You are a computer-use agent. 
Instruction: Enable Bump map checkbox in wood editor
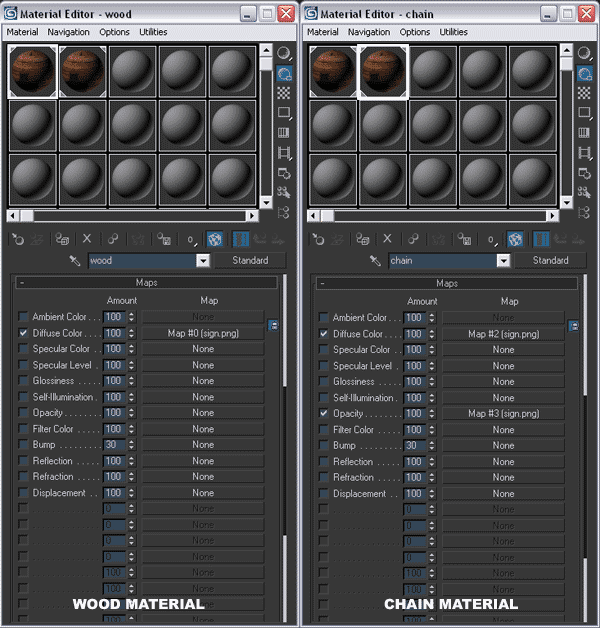[23, 444]
